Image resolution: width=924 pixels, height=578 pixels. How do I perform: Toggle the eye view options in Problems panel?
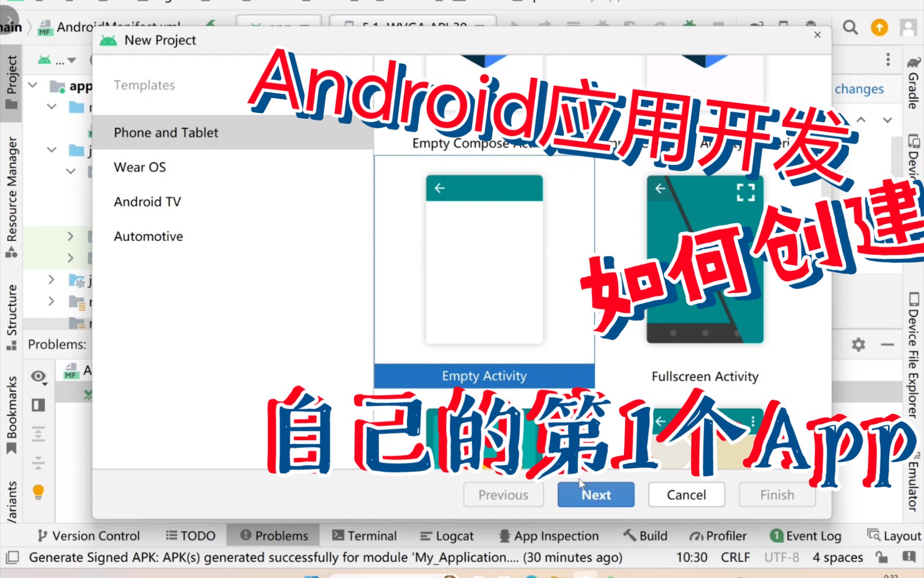click(38, 377)
